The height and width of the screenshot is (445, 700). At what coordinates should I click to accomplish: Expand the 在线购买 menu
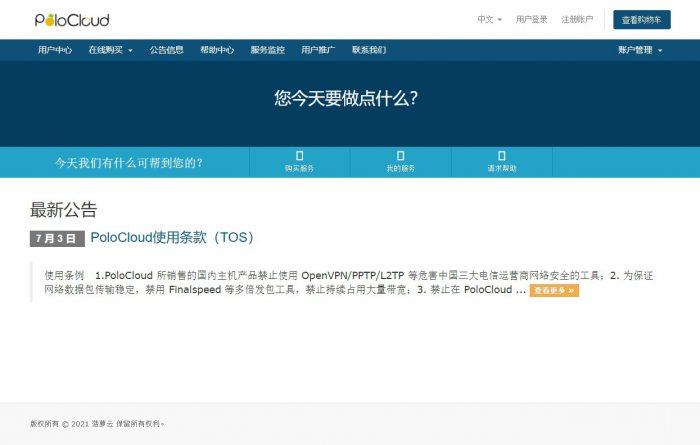pos(110,50)
